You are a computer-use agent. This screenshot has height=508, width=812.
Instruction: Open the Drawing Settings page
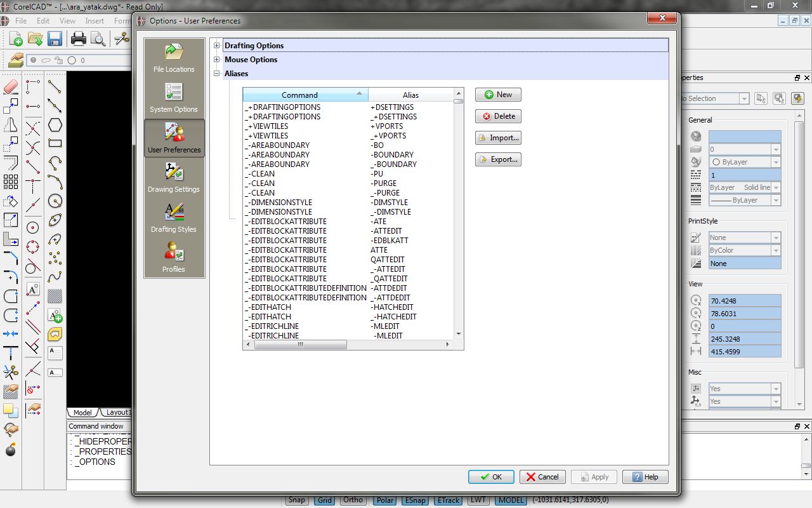pyautogui.click(x=174, y=178)
